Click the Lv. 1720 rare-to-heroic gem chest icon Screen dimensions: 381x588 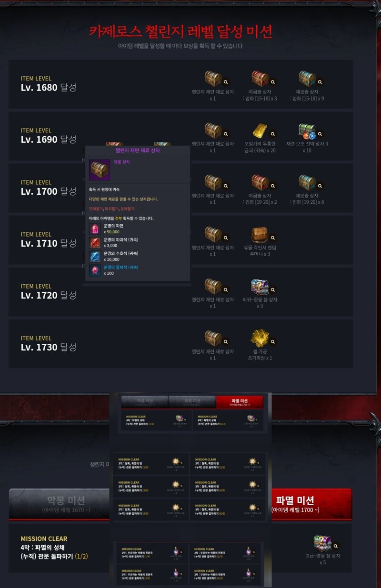coord(260,286)
